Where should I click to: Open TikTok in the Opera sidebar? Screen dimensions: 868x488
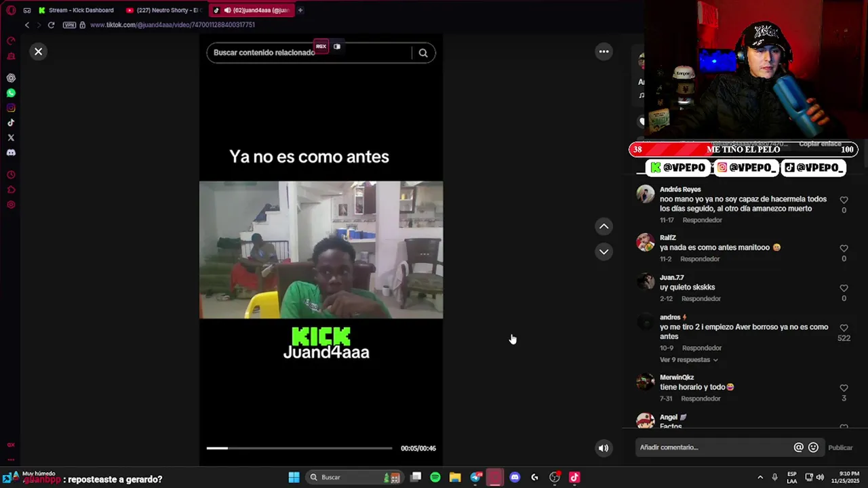(x=11, y=123)
